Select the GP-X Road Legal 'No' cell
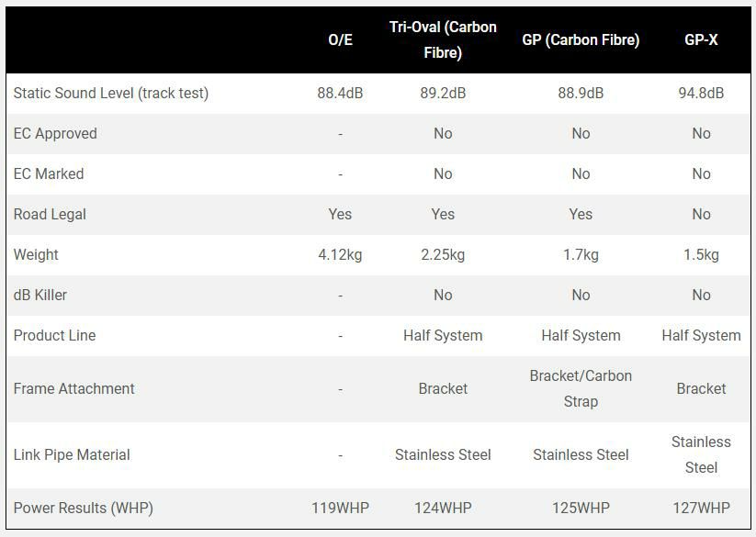The height and width of the screenshot is (537, 756). [701, 214]
